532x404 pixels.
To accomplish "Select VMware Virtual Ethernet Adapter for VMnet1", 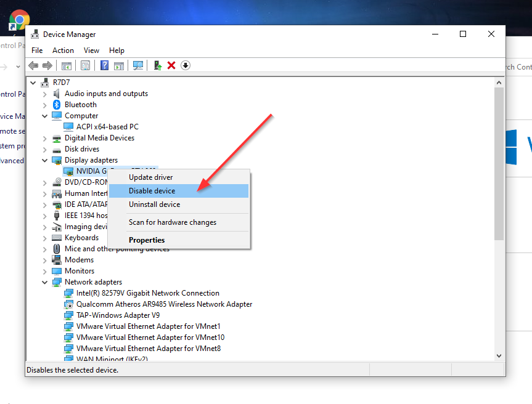I will pos(149,326).
